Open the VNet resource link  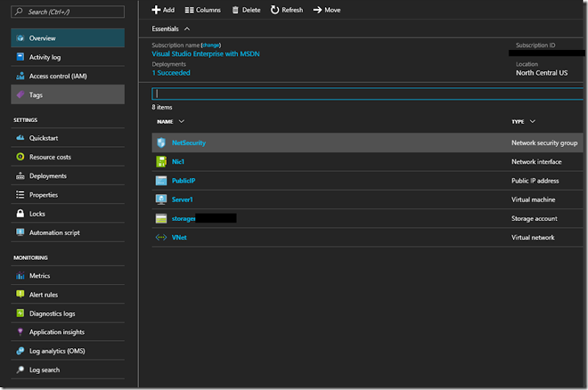point(179,237)
